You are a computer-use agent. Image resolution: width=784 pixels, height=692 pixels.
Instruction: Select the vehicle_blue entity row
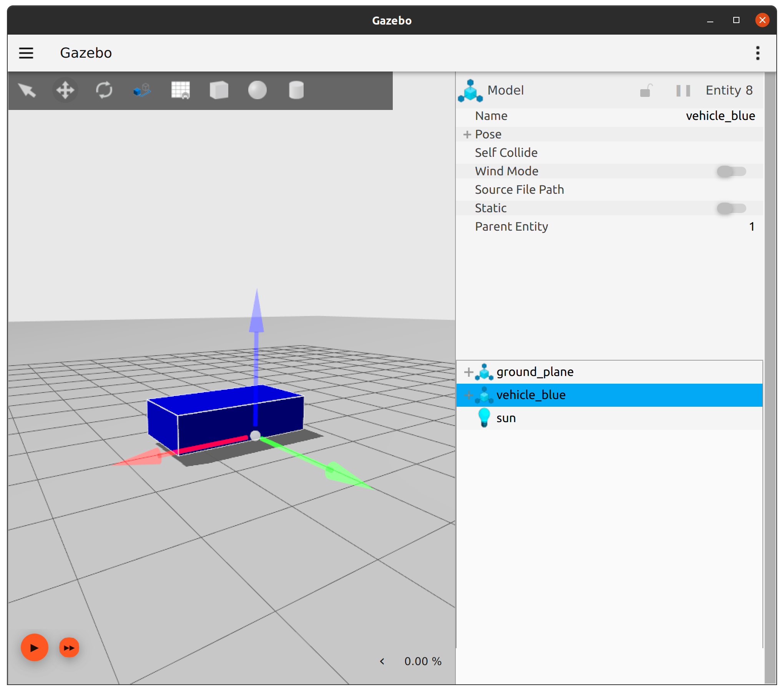[x=609, y=395]
